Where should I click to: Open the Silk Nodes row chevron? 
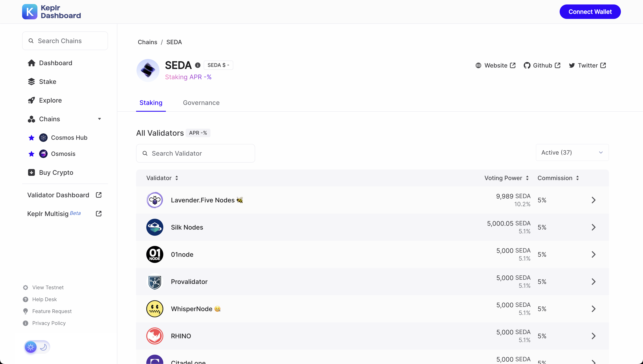(x=593, y=227)
